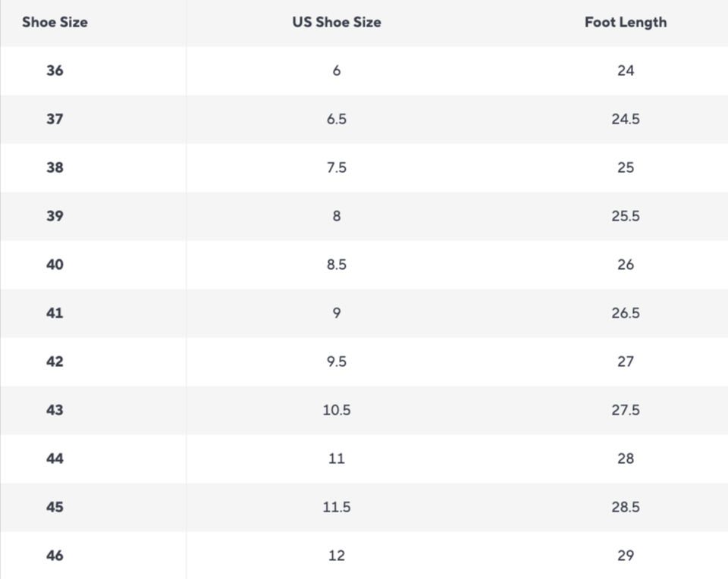Click foot length 24.5 value
Screen dimensions: 728x579
pos(626,119)
